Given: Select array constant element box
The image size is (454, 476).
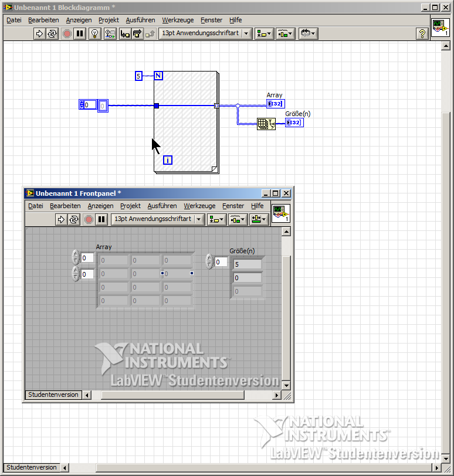Looking at the screenshot, I should point(103,106).
